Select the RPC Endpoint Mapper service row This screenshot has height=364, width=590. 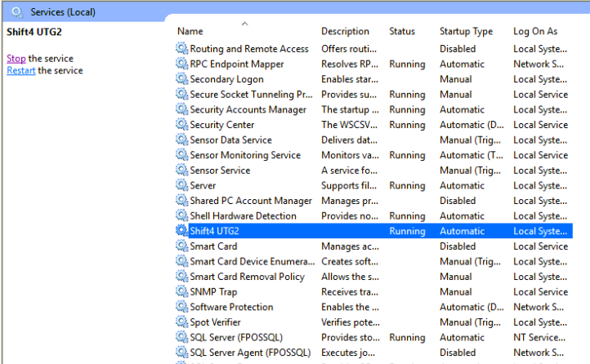(237, 64)
